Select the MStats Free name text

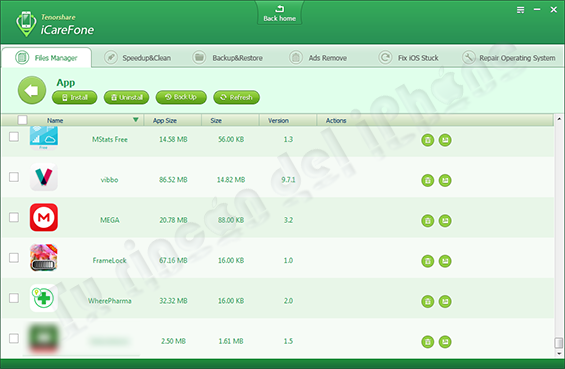tap(110, 139)
